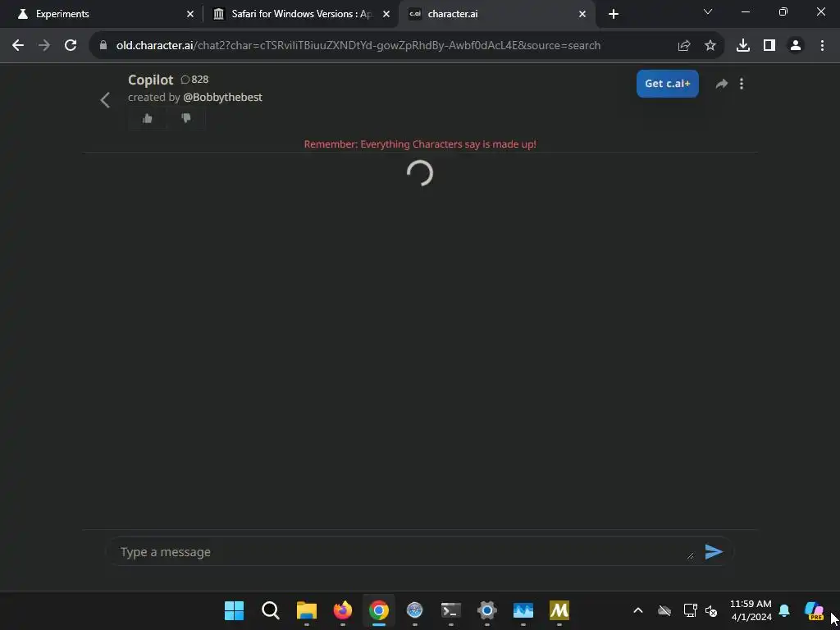
Task: Open the yellow M app in taskbar
Action: pos(559,610)
